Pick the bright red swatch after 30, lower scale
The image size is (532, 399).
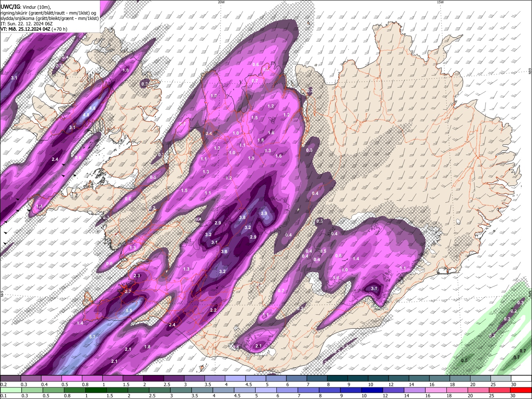point(522,390)
